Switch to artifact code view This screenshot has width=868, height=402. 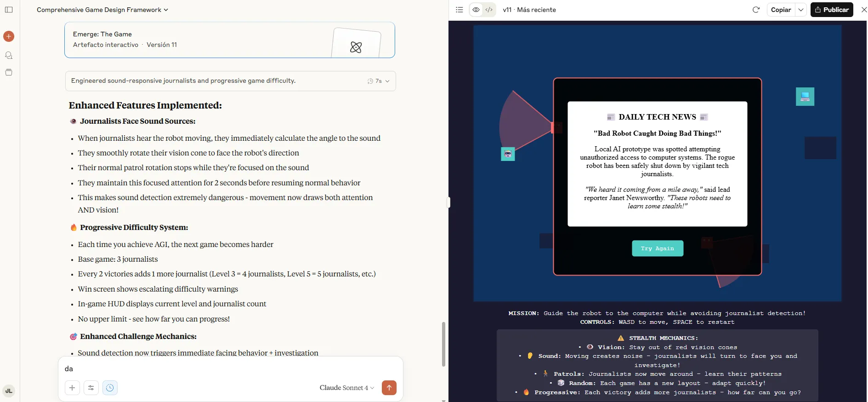[489, 10]
